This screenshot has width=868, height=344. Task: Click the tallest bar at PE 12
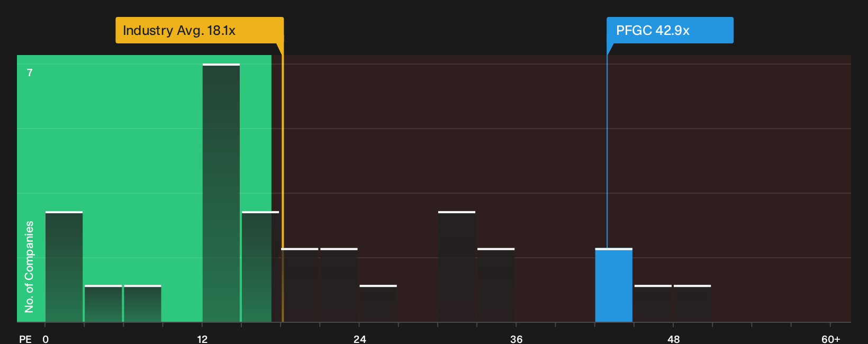(x=221, y=193)
